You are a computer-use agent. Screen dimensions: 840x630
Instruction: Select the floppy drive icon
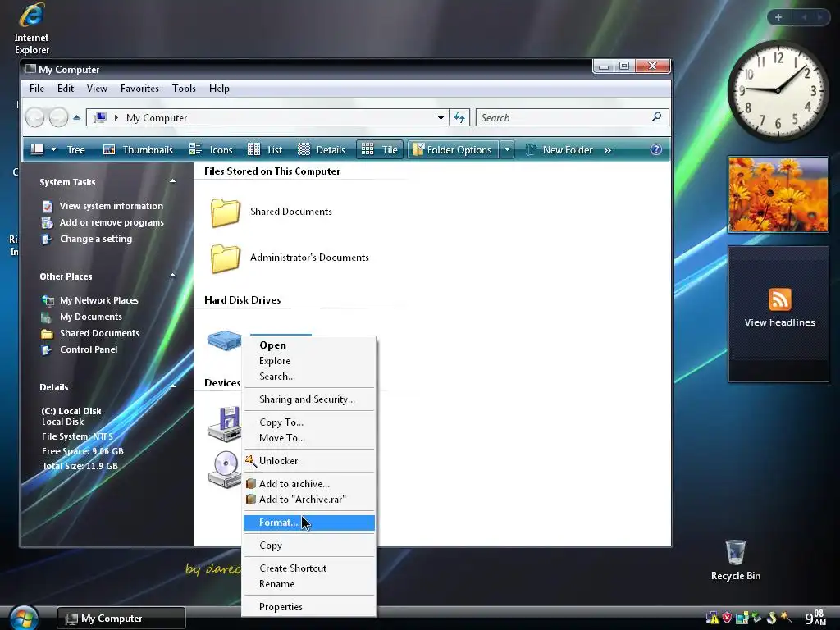tap(225, 424)
